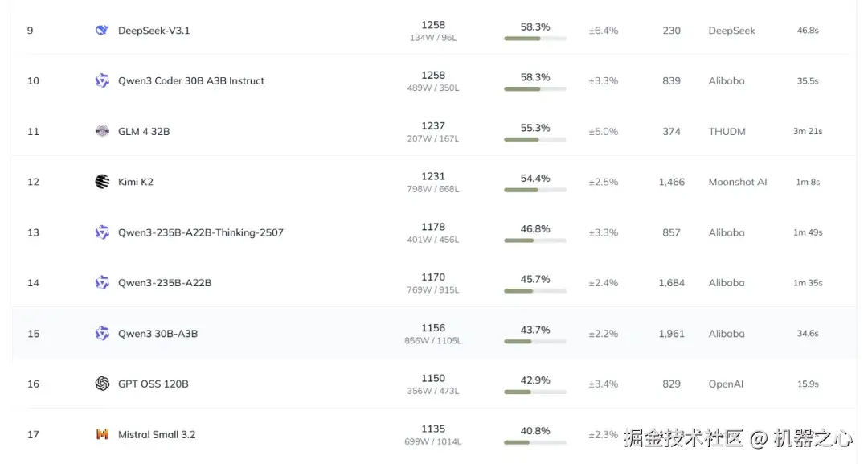The image size is (868, 464).
Task: Open the Mistral Small 3.2 model link
Action: 157,434
